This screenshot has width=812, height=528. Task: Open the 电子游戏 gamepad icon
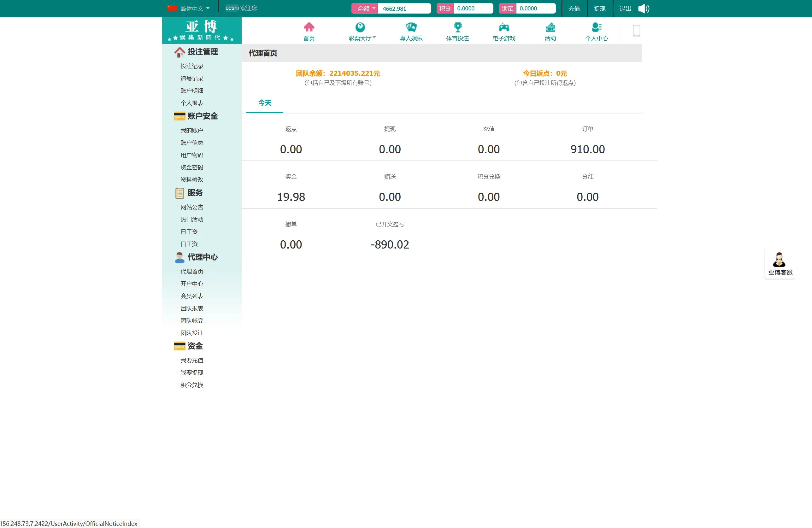pos(503,27)
